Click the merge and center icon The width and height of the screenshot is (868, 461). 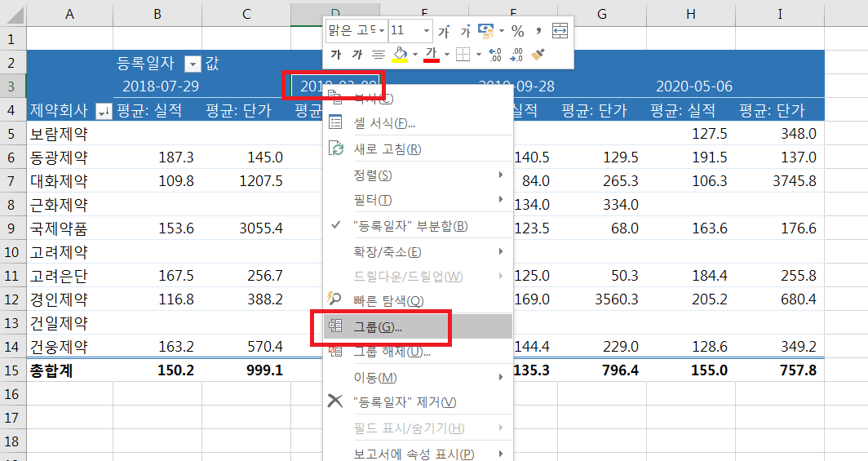pos(560,31)
